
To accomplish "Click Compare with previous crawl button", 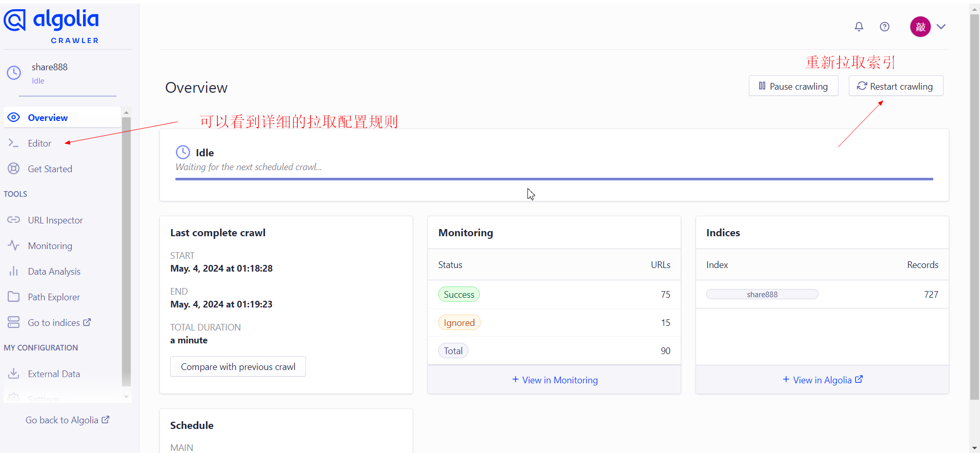I will pyautogui.click(x=238, y=366).
